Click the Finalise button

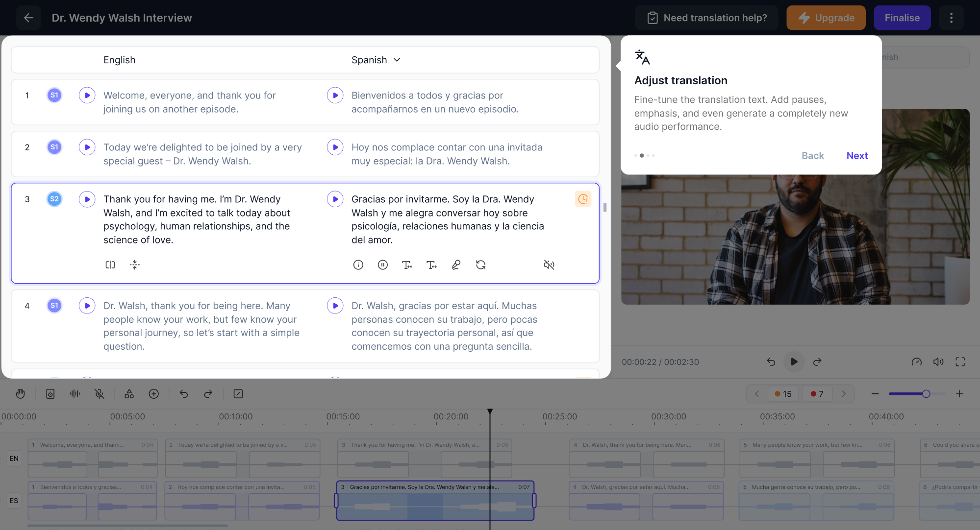tap(902, 18)
